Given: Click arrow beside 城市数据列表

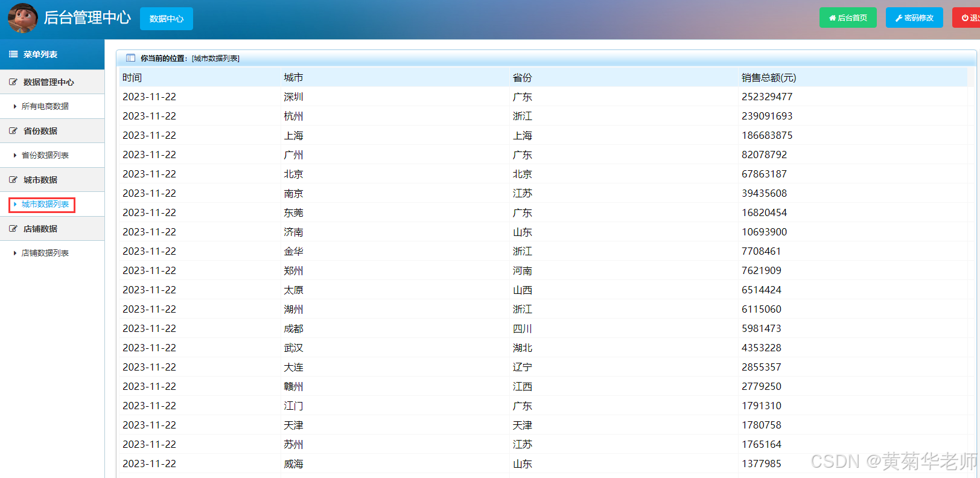Looking at the screenshot, I should pos(15,204).
